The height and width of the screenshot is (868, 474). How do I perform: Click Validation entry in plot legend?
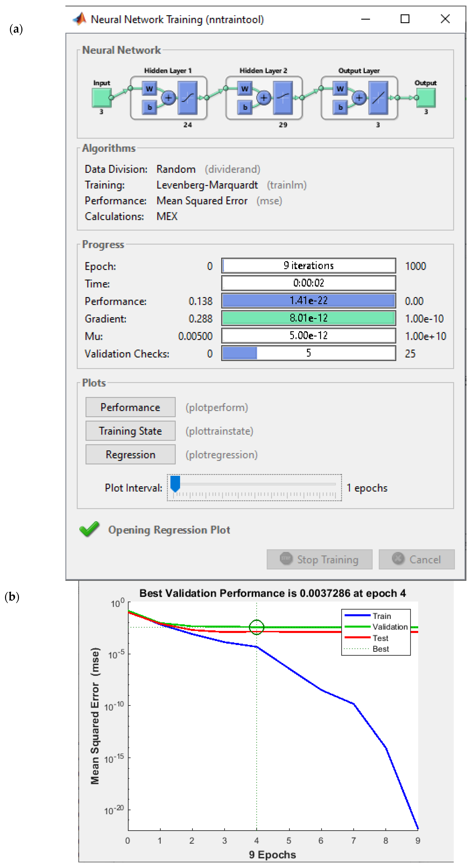click(389, 627)
